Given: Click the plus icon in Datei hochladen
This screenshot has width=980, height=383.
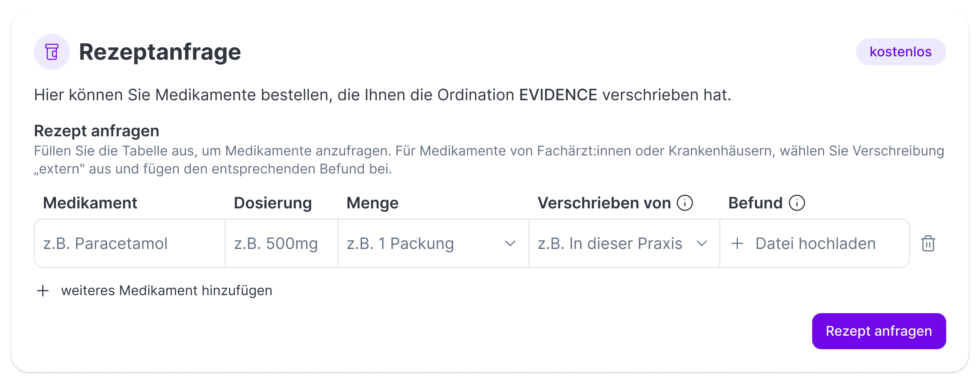Looking at the screenshot, I should [x=737, y=243].
